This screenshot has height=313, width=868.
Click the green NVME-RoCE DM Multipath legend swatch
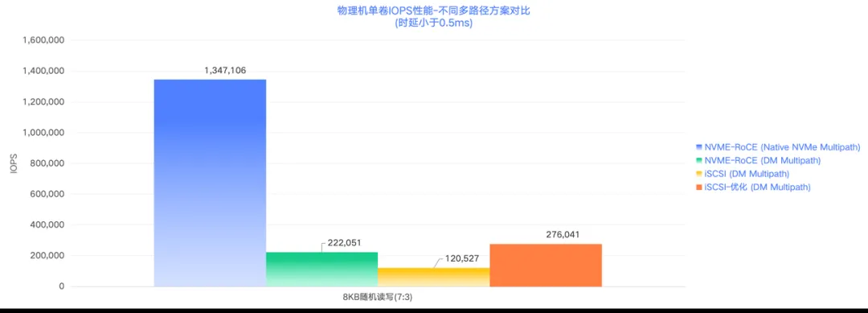click(x=698, y=161)
